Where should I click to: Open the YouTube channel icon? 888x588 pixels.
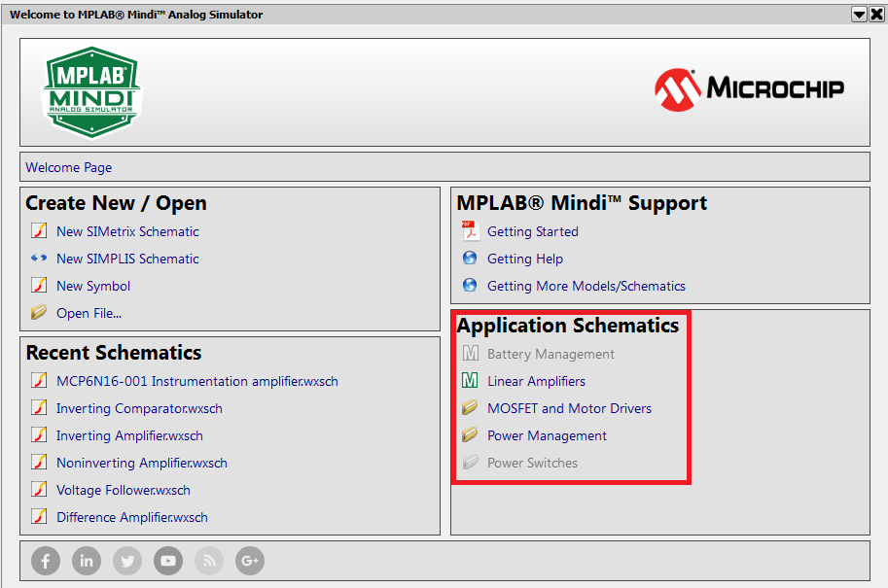pyautogui.click(x=167, y=561)
